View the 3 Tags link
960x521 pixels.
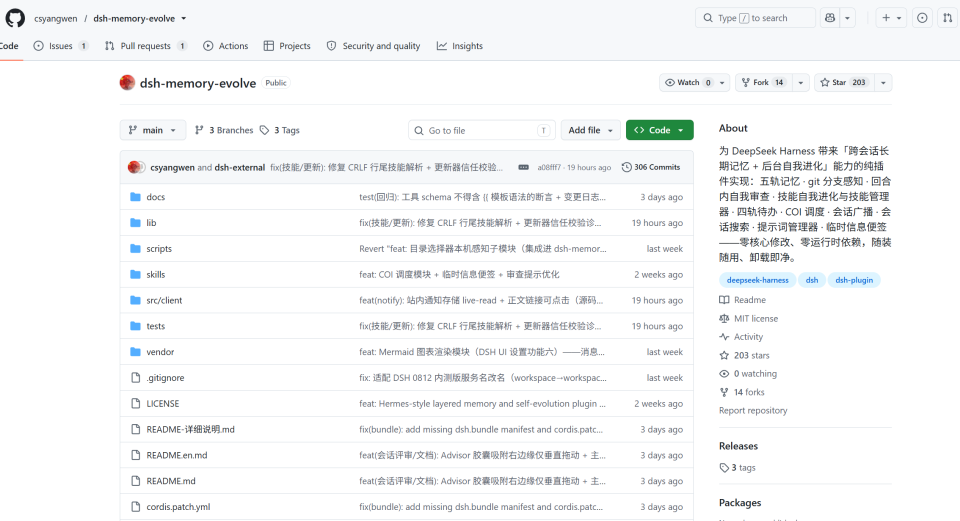[x=280, y=130]
